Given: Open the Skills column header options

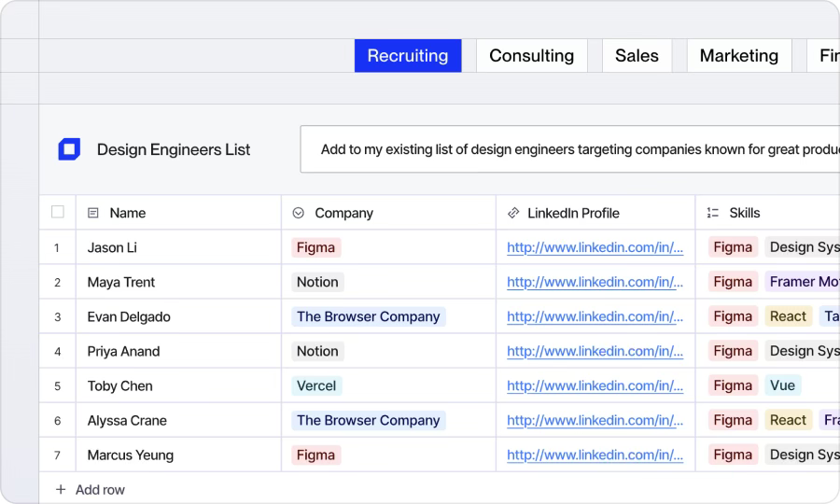Looking at the screenshot, I should point(745,213).
